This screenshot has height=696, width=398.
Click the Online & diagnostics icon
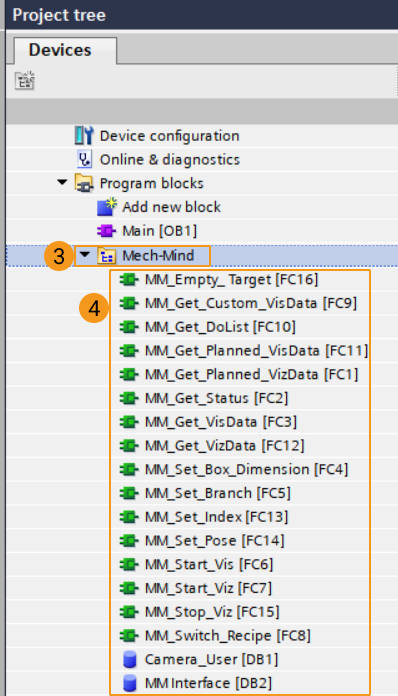[x=84, y=159]
